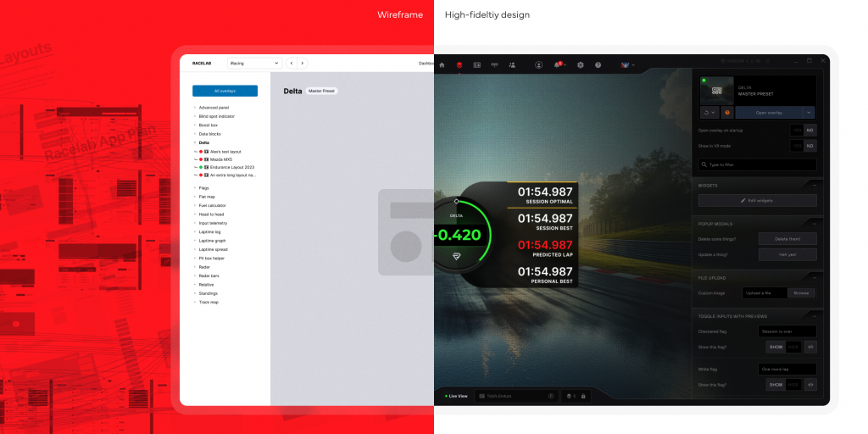
Task: Click the Type to filter search field
Action: [757, 164]
